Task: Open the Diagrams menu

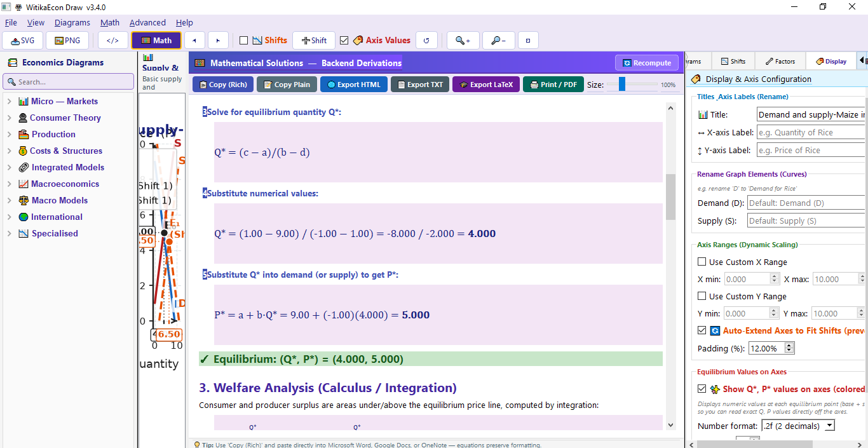Action: [72, 22]
